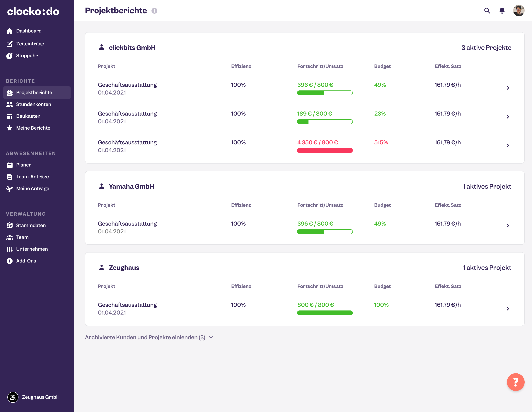Open the Planer calendar icon
The width and height of the screenshot is (532, 412).
coord(9,165)
